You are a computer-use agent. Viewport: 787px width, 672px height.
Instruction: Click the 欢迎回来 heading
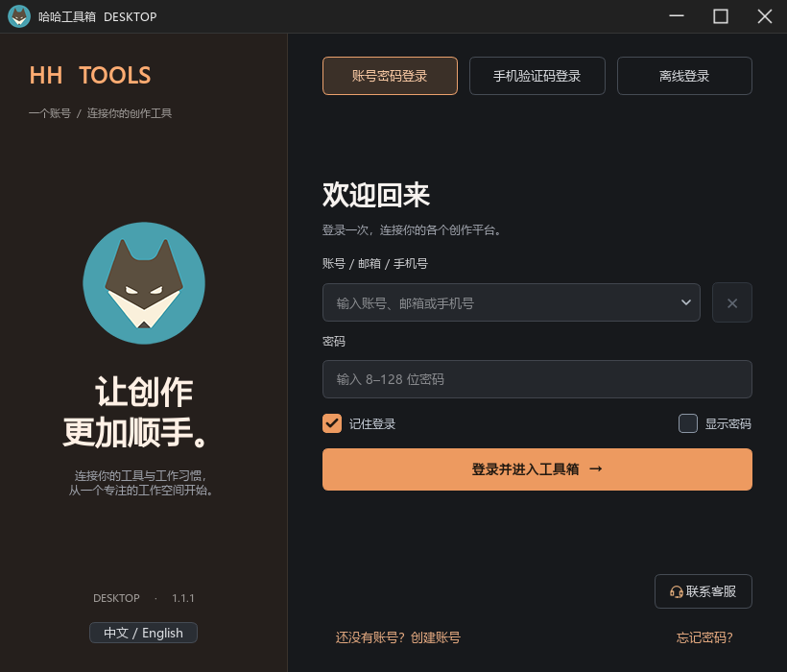[x=376, y=195]
